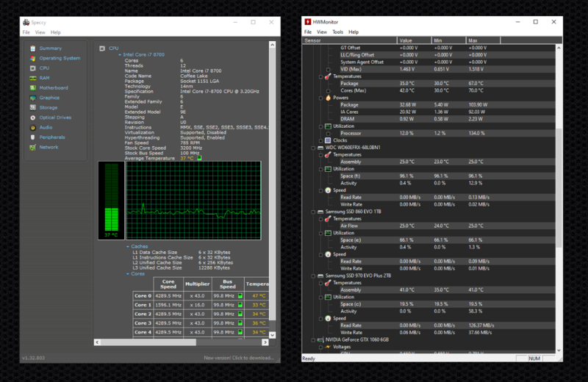Open the Tools menu in HWMonitor

click(x=337, y=32)
